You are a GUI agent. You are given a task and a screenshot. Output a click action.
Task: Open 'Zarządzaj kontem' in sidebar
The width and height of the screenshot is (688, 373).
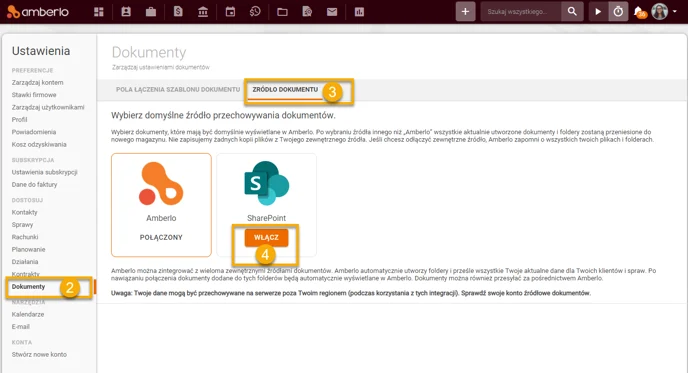click(37, 82)
